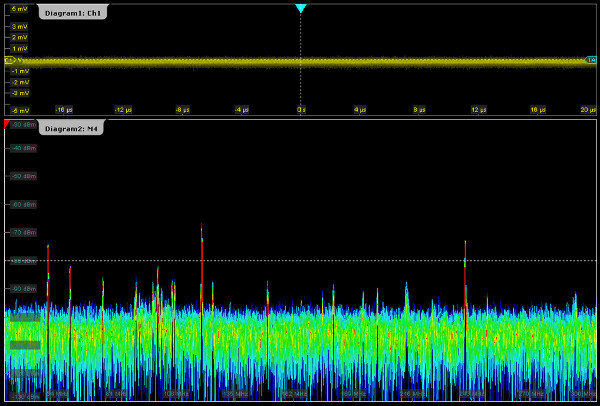
Task: Click the yellow Ch1 ground level marker
Action: pos(10,60)
